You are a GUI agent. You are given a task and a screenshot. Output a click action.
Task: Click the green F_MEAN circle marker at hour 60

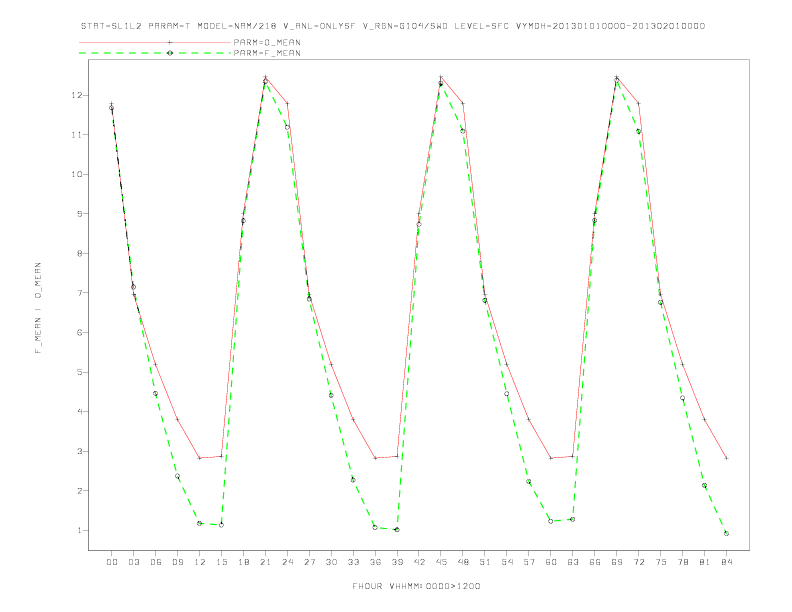pos(551,521)
